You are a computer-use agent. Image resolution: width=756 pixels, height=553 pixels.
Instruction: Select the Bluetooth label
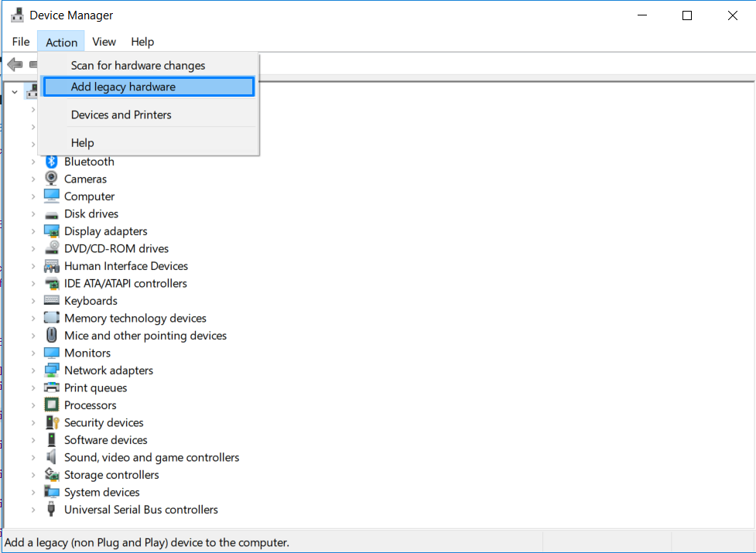tap(89, 162)
